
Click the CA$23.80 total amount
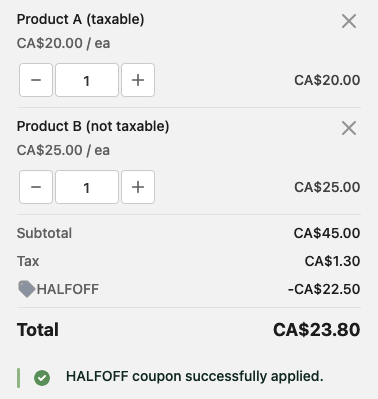point(317,330)
